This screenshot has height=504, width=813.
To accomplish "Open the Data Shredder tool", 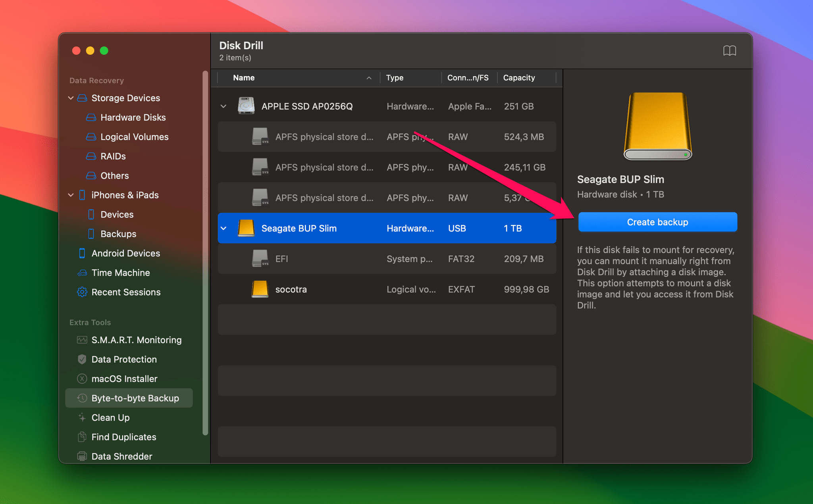I will [121, 456].
